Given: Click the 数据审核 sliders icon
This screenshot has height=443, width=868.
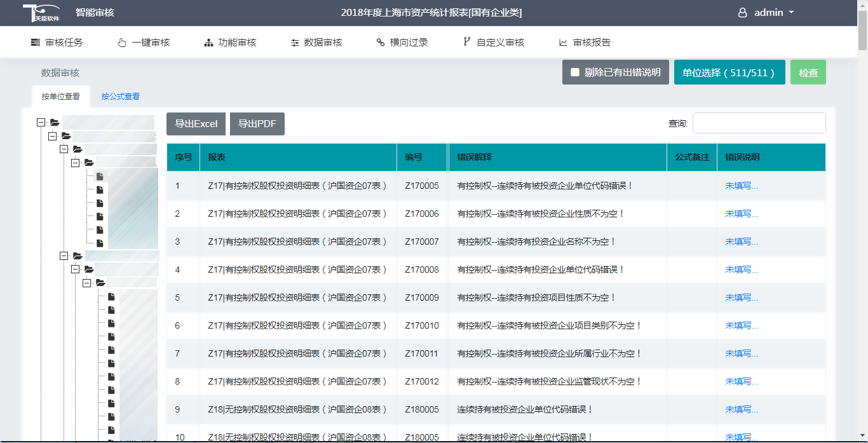Looking at the screenshot, I should pos(295,43).
